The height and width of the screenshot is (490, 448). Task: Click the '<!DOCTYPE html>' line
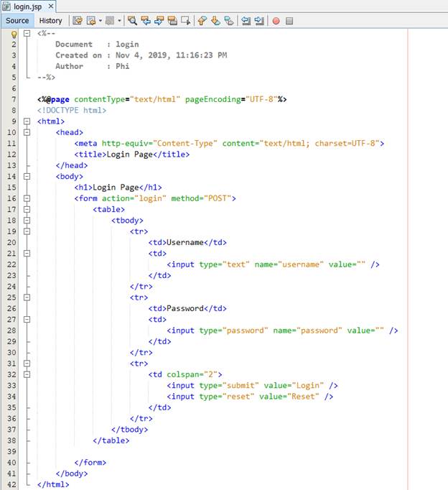click(72, 111)
